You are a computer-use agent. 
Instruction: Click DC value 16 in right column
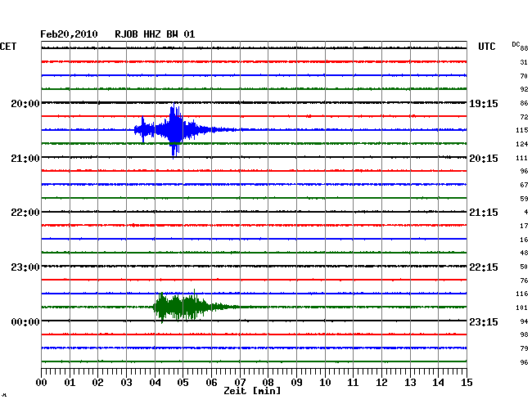click(524, 240)
